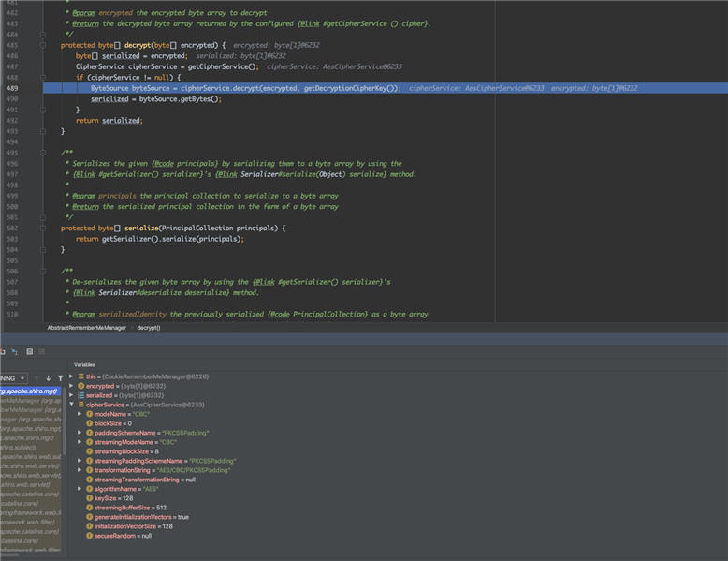728x561 pixels.
Task: Click the Evaluate Expression calculator icon
Action: (30, 352)
